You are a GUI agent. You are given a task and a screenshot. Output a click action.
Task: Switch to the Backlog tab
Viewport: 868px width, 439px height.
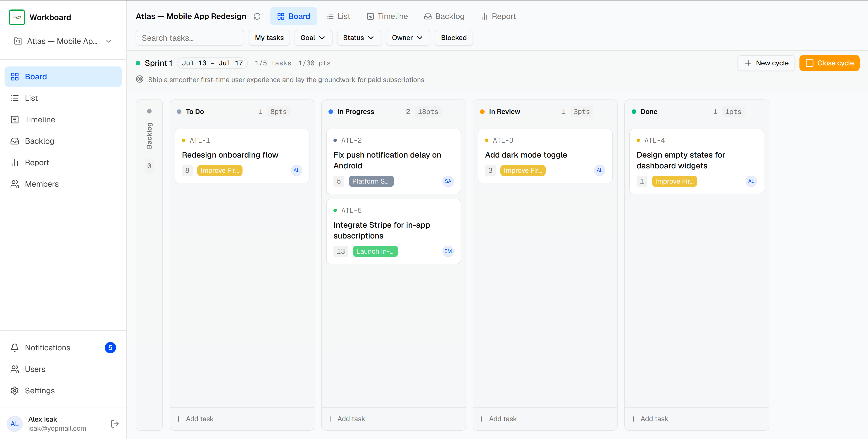[x=445, y=16]
